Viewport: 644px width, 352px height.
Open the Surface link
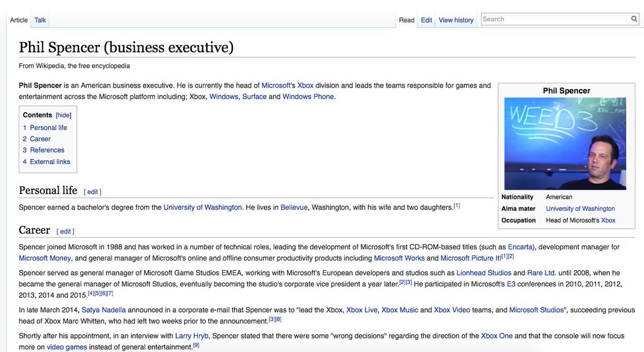coord(254,97)
